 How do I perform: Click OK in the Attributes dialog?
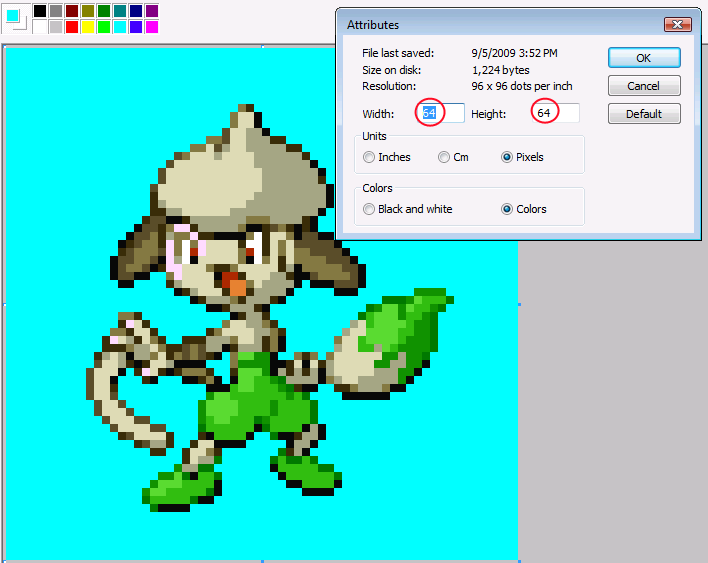click(x=644, y=58)
